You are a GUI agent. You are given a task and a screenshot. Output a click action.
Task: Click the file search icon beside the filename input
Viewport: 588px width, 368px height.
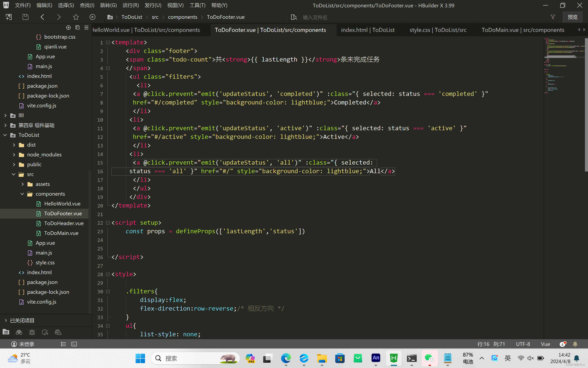click(294, 17)
